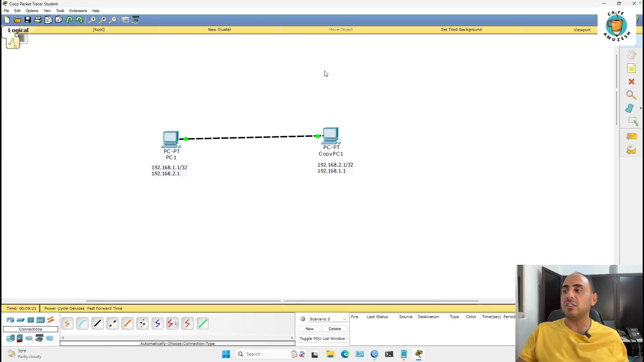Zoom out with the minus magnifier
The image size is (644, 362).
point(112,20)
